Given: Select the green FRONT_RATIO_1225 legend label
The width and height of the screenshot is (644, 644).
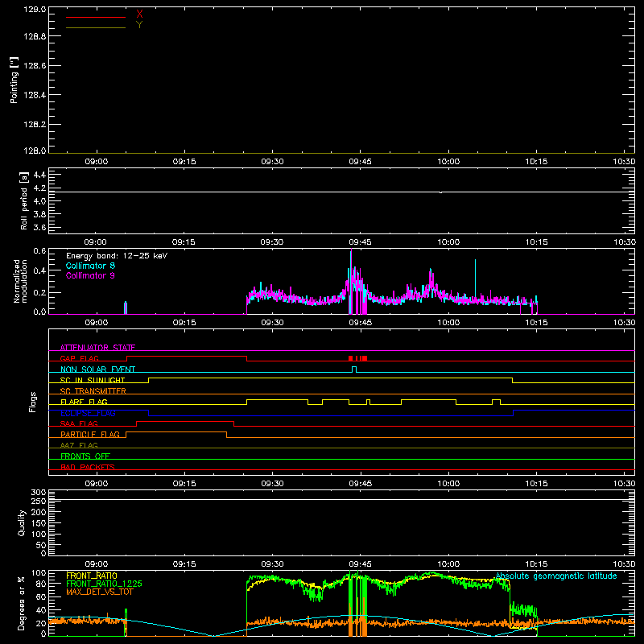Looking at the screenshot, I should pyautogui.click(x=104, y=584).
